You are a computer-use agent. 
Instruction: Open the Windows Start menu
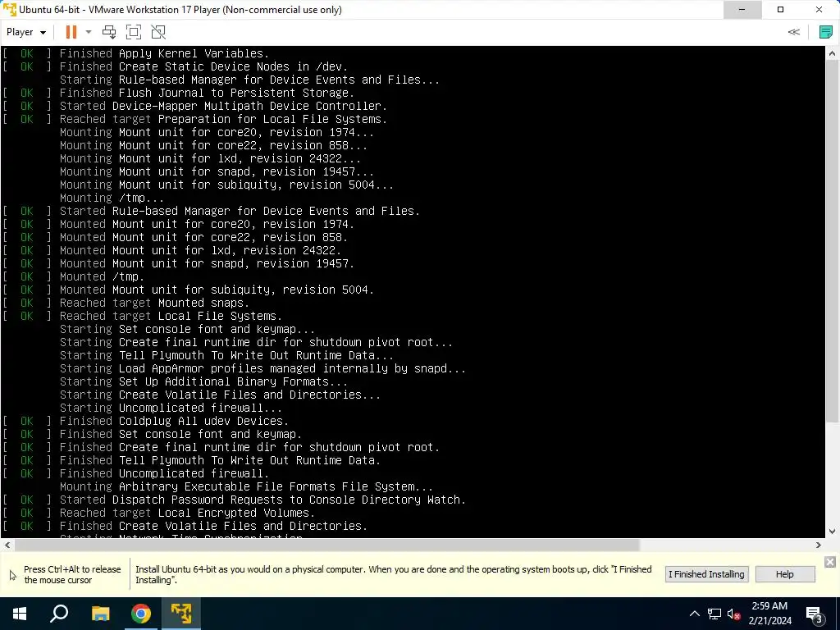coord(20,614)
